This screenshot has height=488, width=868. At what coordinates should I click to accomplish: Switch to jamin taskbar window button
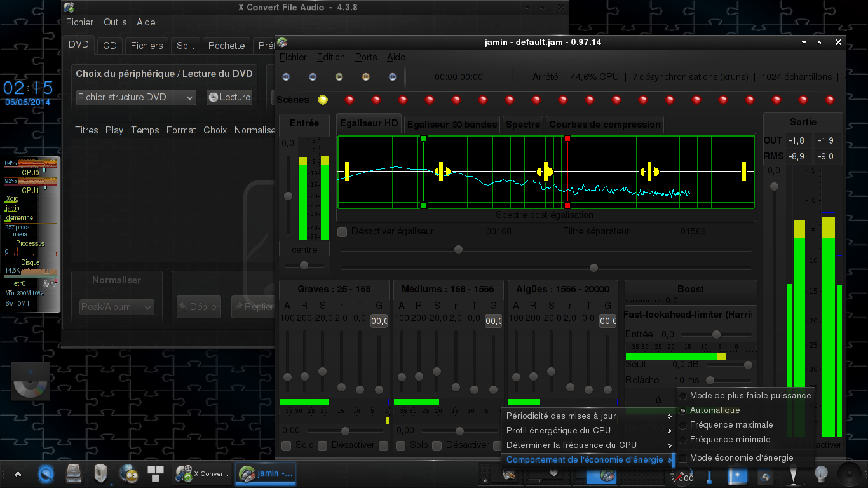click(266, 473)
